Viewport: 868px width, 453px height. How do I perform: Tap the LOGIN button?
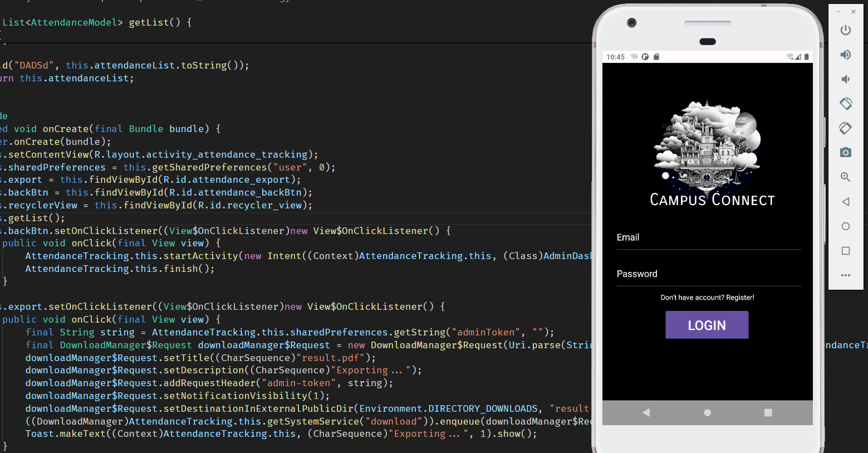[x=707, y=325]
